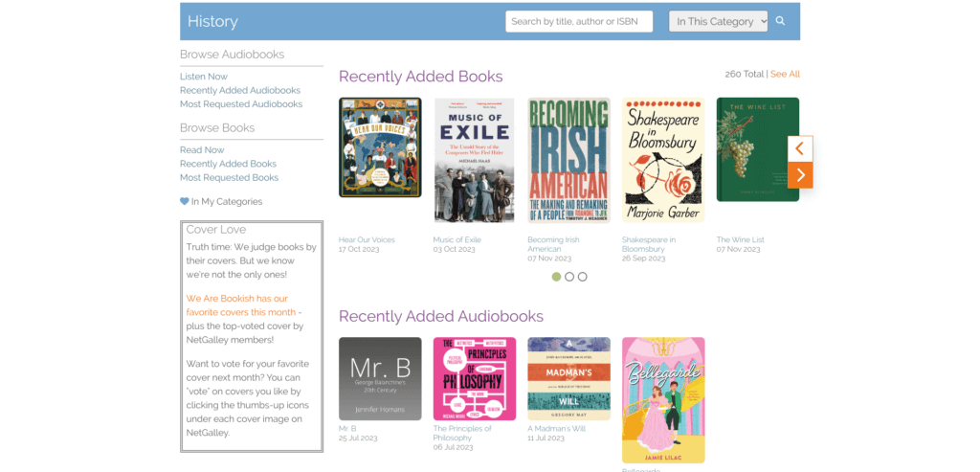The width and height of the screenshot is (980, 472).
Task: Open the In My Categories link
Action: point(227,201)
